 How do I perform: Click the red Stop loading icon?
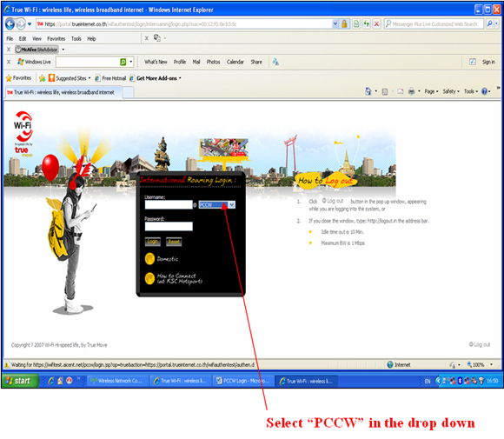377,23
